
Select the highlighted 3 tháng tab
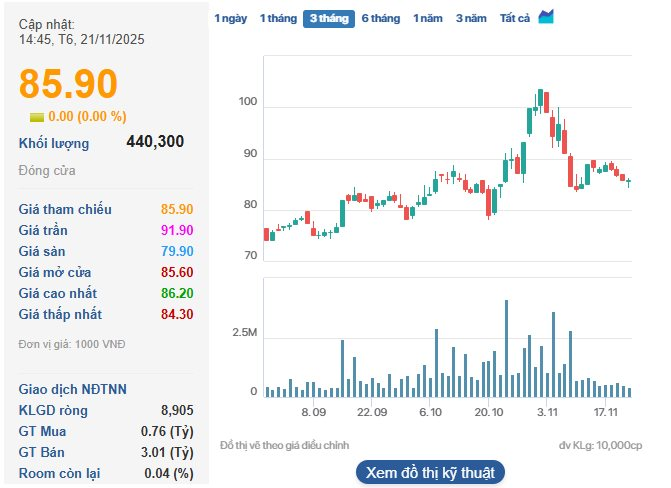pos(328,18)
